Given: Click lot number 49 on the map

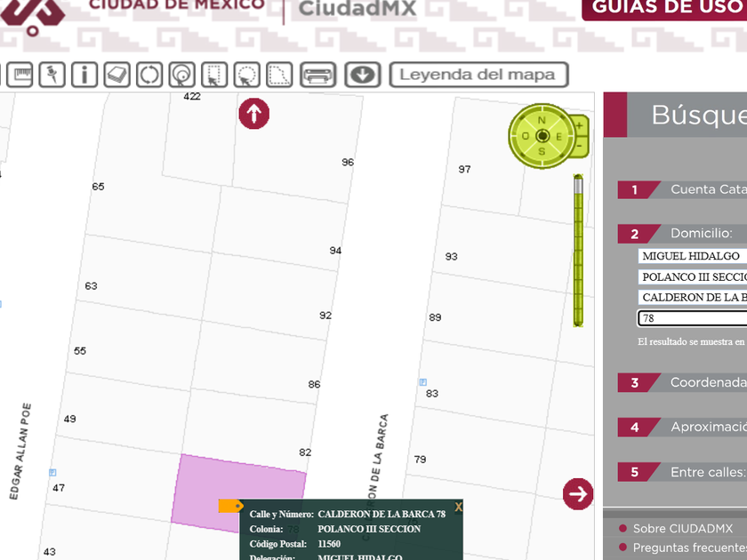Looking at the screenshot, I should click(x=70, y=419).
